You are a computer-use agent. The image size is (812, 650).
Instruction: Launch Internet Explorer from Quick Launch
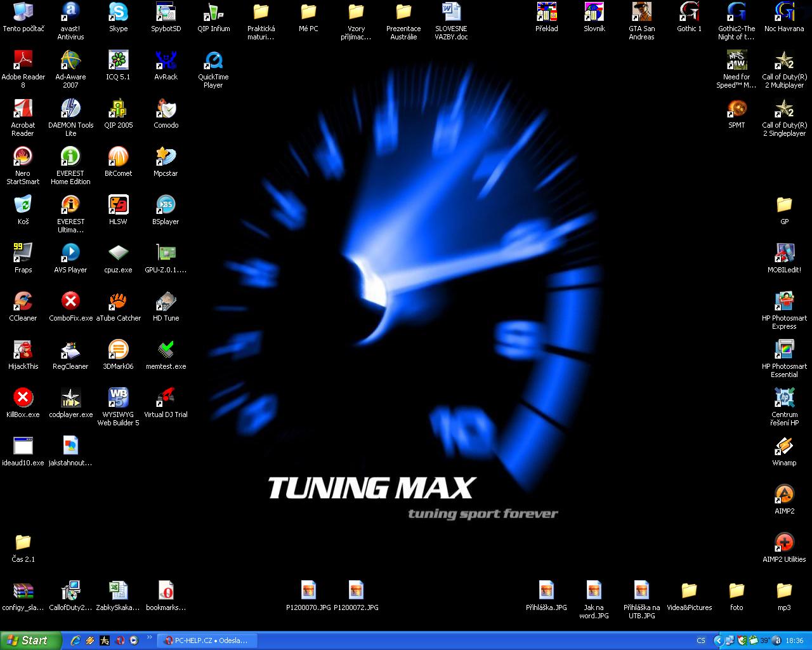[x=75, y=640]
